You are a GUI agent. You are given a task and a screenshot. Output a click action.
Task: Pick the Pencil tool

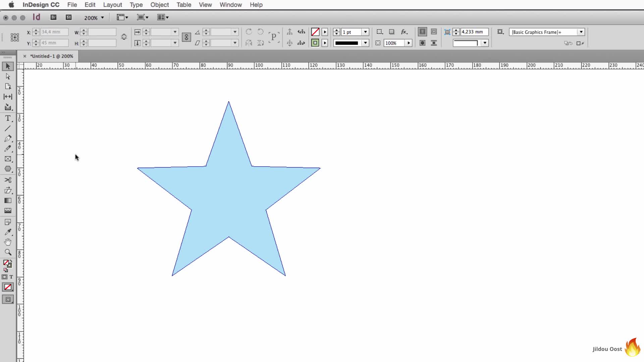coord(8,148)
